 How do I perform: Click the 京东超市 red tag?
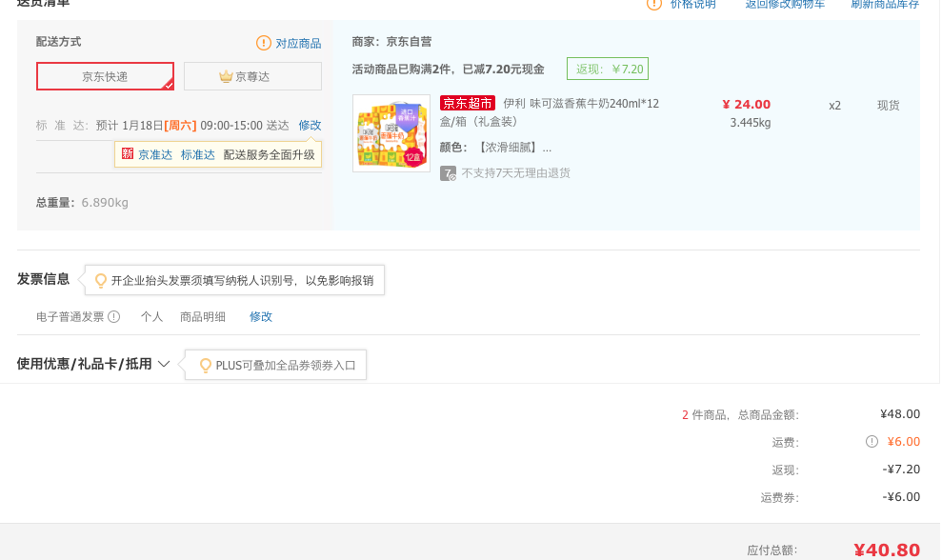click(468, 104)
